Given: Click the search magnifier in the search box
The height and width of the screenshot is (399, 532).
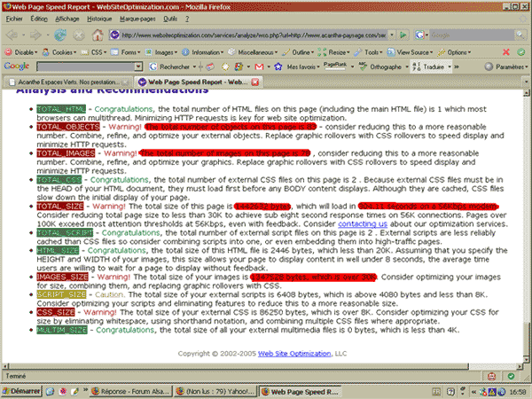Looking at the screenshot, I should pos(520,35).
